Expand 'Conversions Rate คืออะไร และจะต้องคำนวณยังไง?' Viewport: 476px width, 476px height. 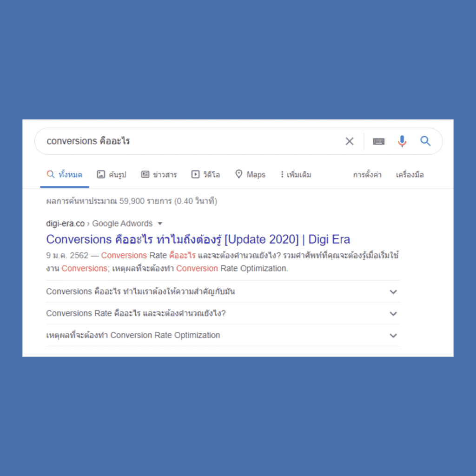tap(393, 314)
